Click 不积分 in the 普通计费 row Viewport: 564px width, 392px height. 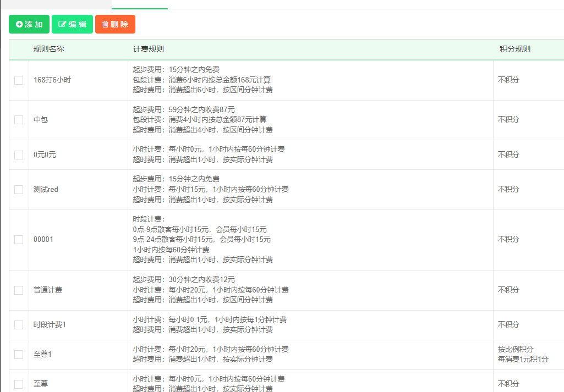(x=508, y=290)
